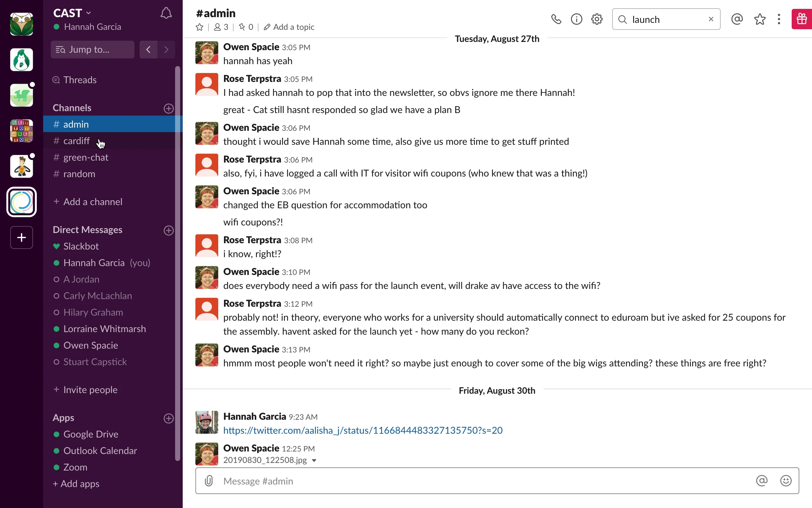Clear the launch search query

[x=711, y=19]
